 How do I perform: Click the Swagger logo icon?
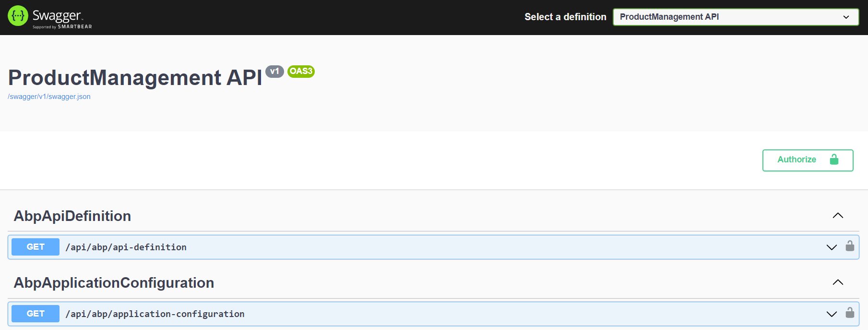pos(18,16)
